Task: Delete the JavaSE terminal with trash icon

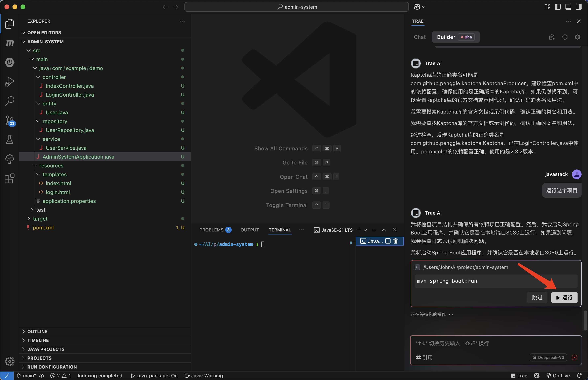Action: 395,241
